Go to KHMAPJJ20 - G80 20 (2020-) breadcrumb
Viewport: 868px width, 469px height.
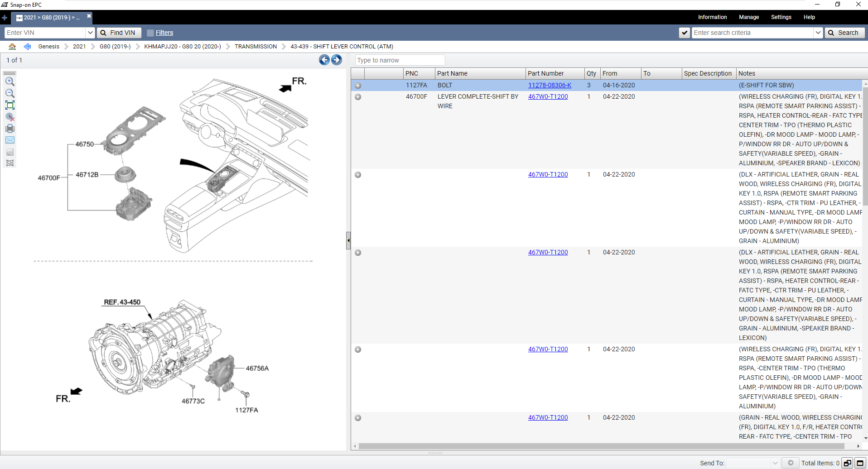coord(183,47)
